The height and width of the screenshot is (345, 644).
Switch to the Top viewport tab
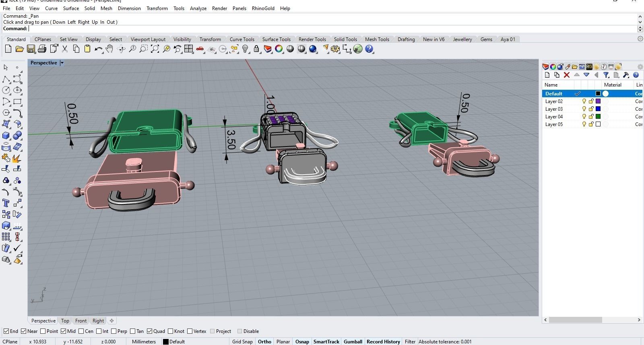(x=65, y=321)
